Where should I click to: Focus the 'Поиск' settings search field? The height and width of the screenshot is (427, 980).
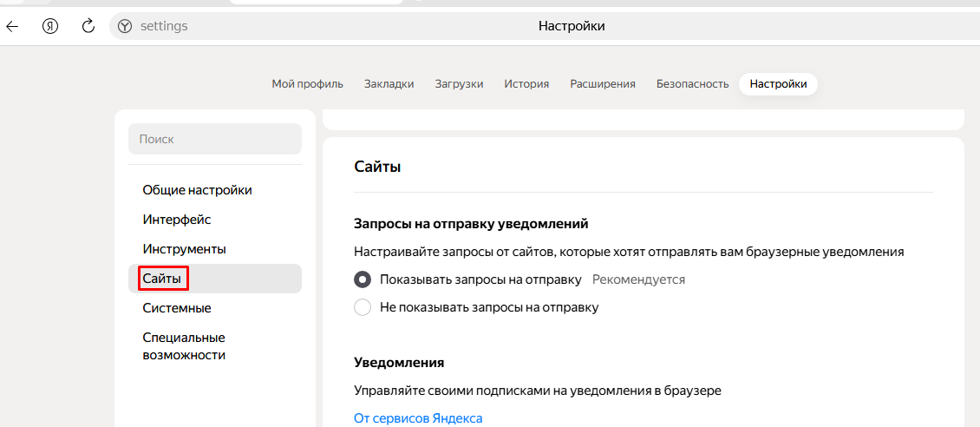215,139
